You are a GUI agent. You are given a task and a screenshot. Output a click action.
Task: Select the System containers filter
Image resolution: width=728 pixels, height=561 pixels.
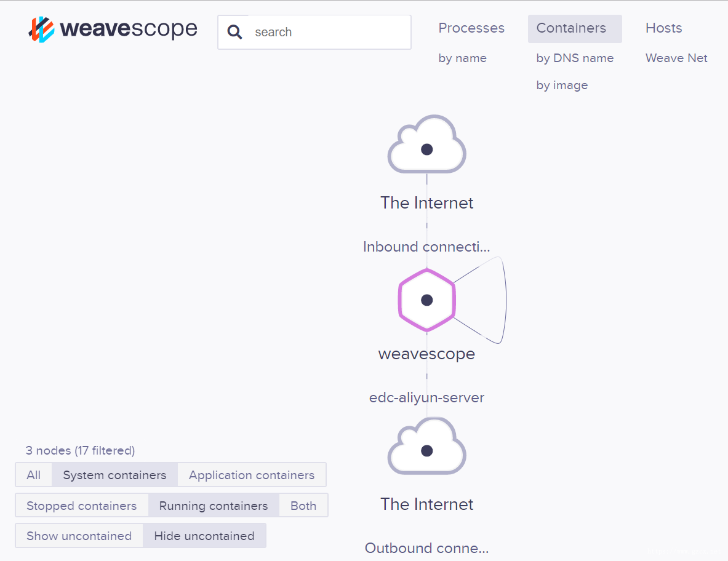point(114,475)
